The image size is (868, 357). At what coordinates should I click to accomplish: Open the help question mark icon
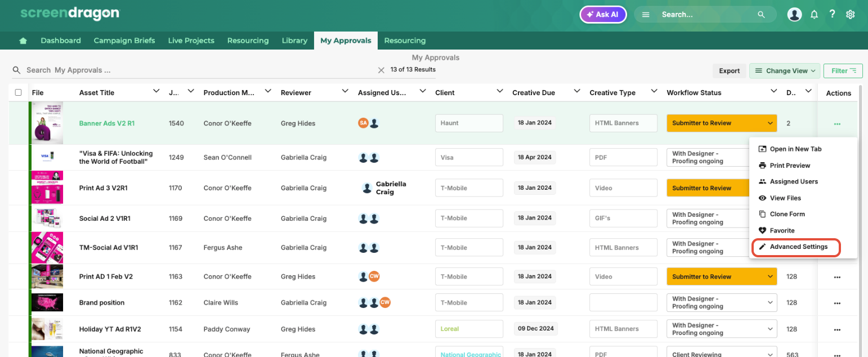pos(832,15)
